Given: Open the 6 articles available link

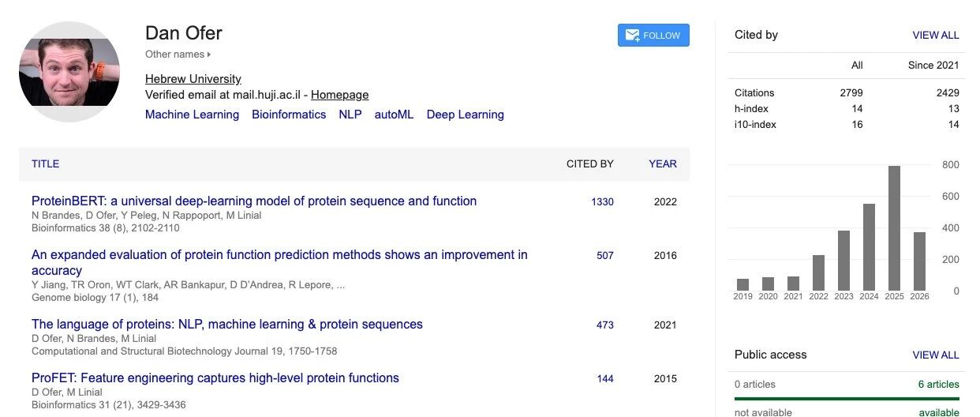Looking at the screenshot, I should (x=939, y=385).
